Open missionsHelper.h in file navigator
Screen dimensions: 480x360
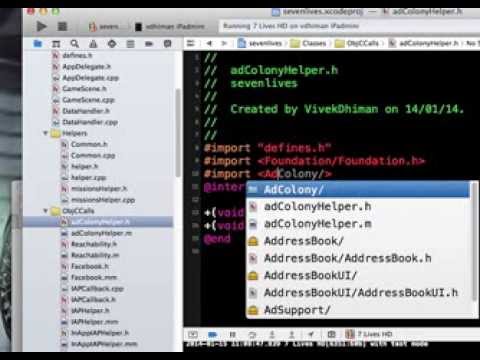[x=99, y=189]
